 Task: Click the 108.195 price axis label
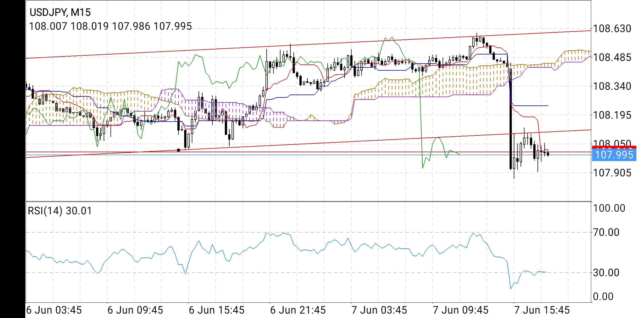[612, 115]
